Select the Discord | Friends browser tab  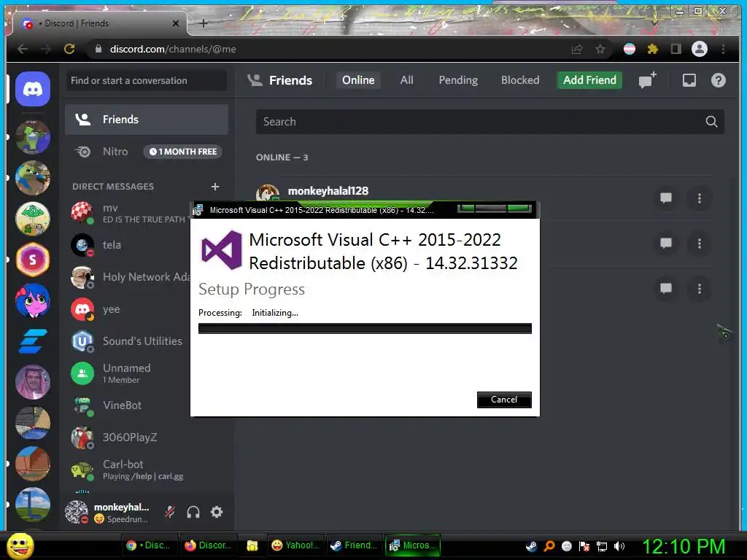click(x=98, y=23)
